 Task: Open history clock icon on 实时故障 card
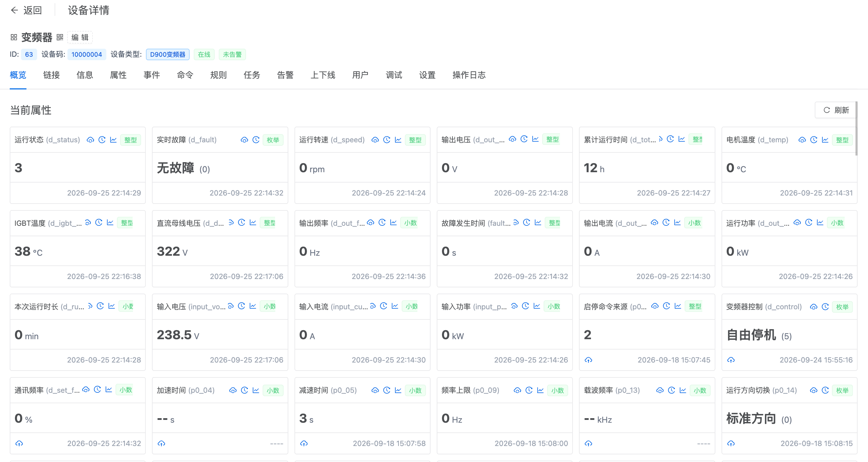pyautogui.click(x=256, y=140)
